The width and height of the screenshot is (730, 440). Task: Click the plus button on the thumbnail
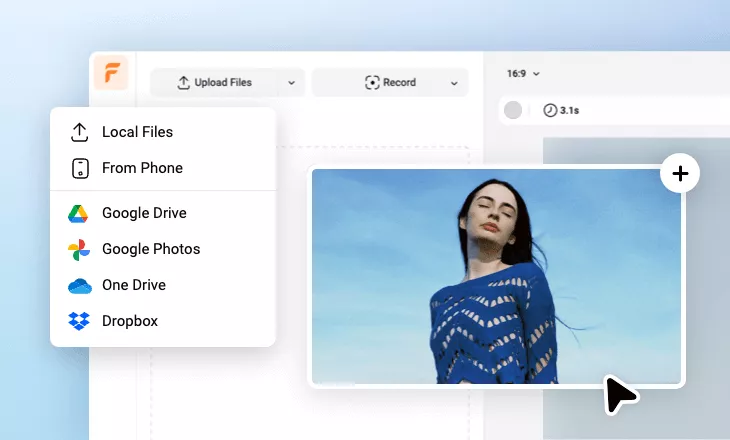pos(680,174)
